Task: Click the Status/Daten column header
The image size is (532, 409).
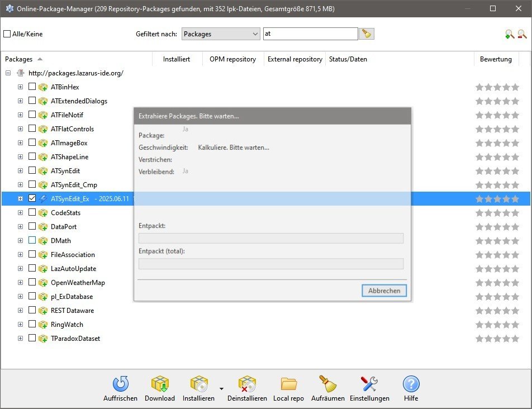Action: coord(400,59)
